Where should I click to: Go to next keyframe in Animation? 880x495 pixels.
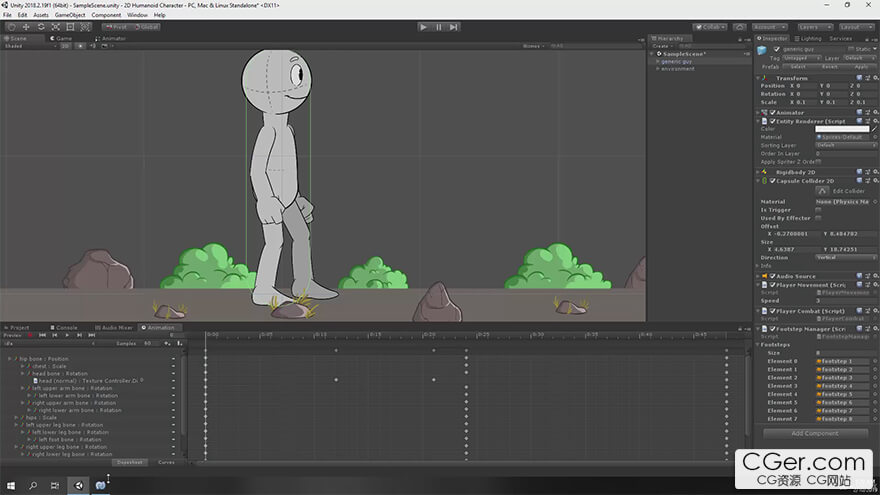[x=80, y=335]
